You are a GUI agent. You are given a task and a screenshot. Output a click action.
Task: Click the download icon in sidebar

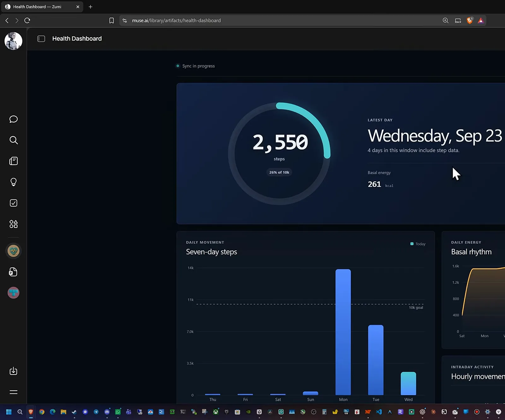coord(14,371)
